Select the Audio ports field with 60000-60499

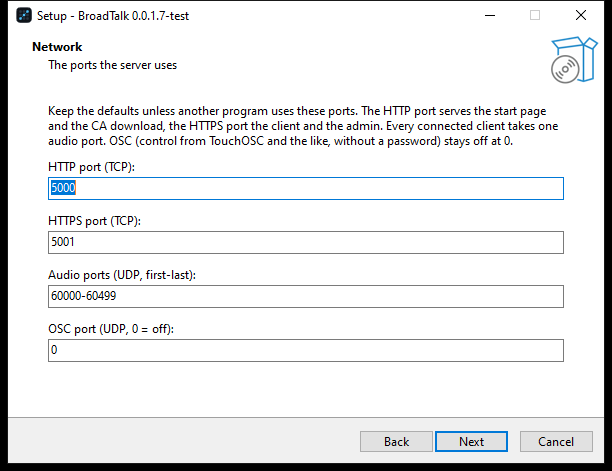click(x=306, y=296)
